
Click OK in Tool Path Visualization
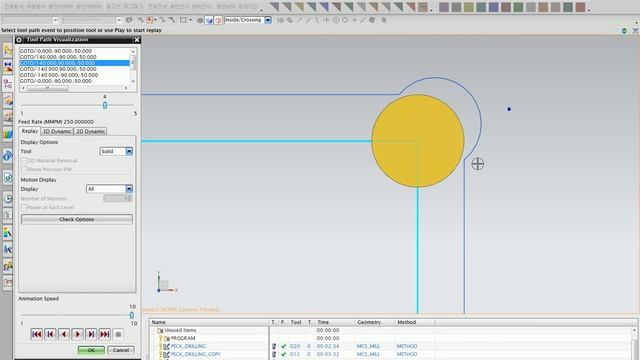(x=91, y=350)
